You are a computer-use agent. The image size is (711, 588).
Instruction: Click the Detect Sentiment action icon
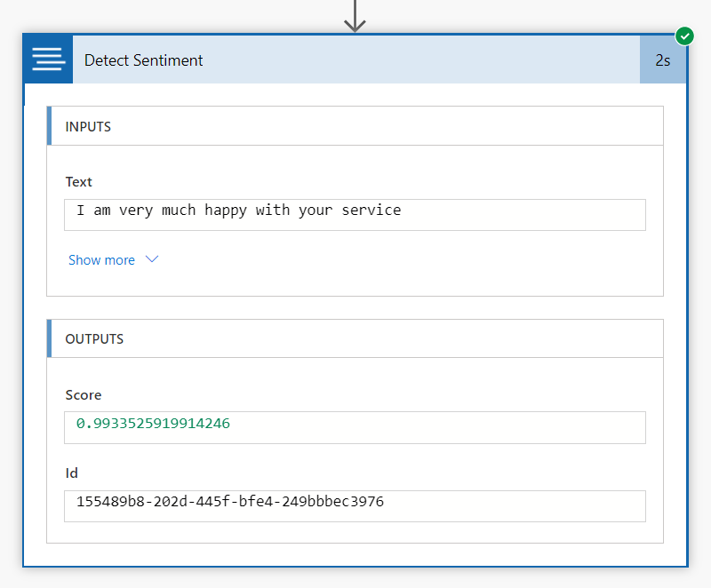pyautogui.click(x=48, y=60)
